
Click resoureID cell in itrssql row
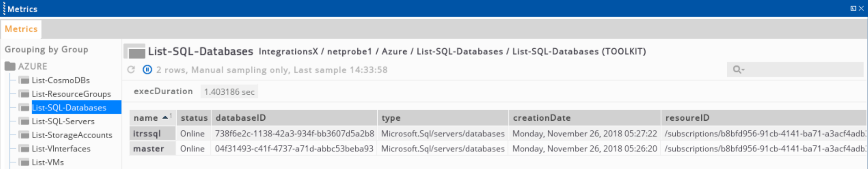pyautogui.click(x=764, y=133)
